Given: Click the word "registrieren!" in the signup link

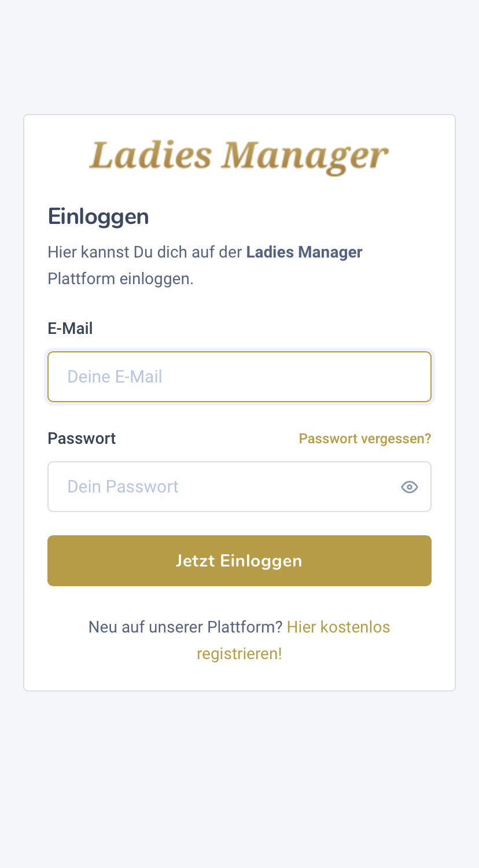Looking at the screenshot, I should [239, 654].
